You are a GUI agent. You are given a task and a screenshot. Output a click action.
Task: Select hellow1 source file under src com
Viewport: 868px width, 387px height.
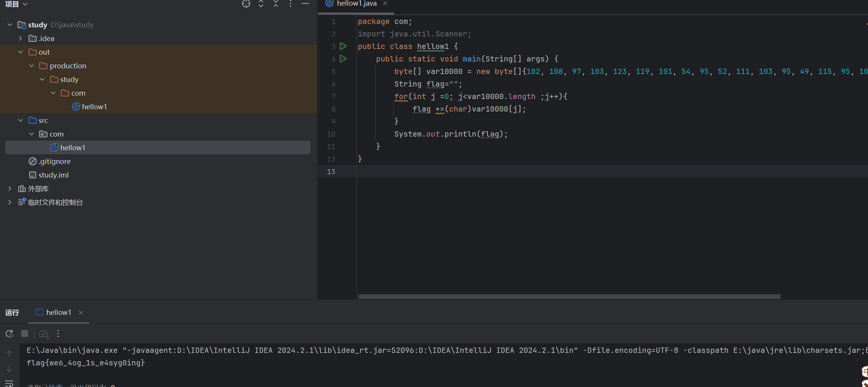[x=158, y=148]
